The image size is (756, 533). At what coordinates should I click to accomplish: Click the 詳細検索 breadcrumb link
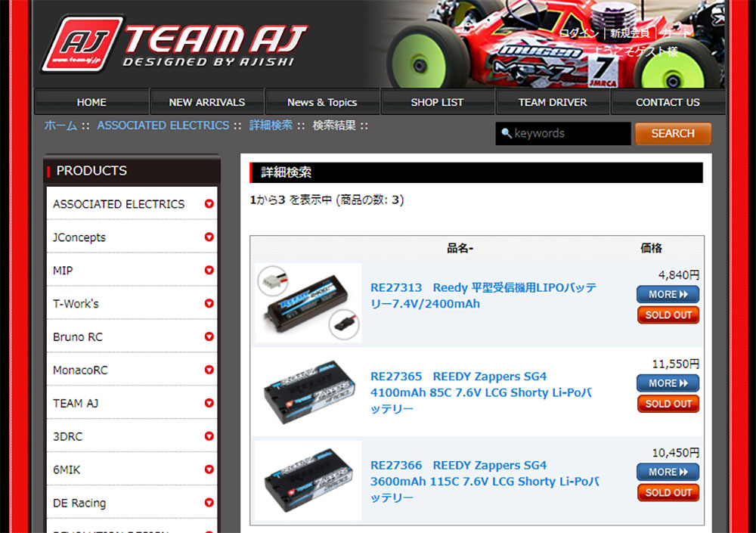coord(271,126)
